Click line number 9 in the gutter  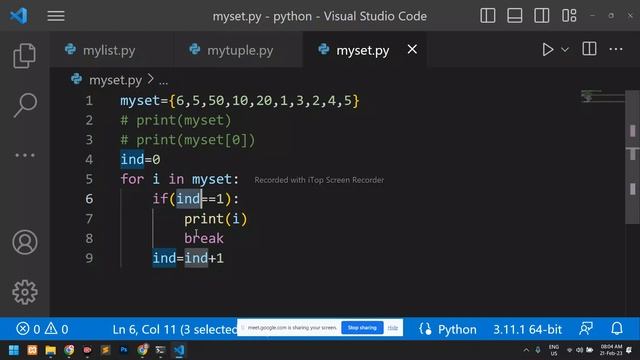point(89,258)
